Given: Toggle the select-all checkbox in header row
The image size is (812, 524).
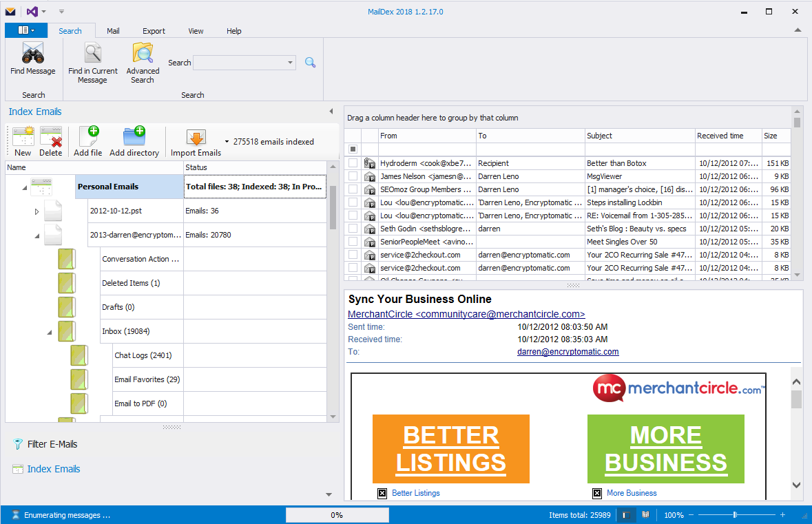Looking at the screenshot, I should click(353, 149).
